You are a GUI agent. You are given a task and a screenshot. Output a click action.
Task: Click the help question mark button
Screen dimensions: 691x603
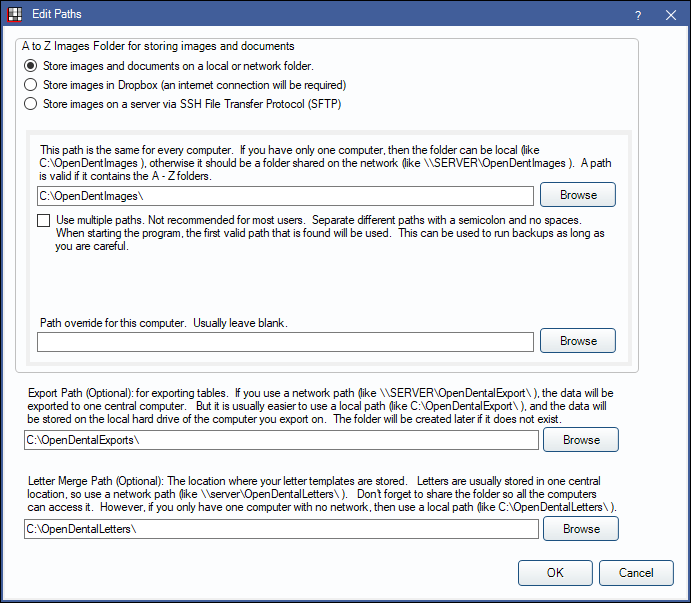tap(638, 15)
